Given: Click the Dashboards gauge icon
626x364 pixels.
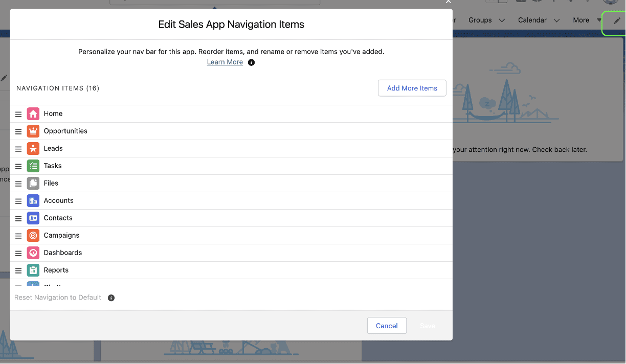Looking at the screenshot, I should point(33,253).
